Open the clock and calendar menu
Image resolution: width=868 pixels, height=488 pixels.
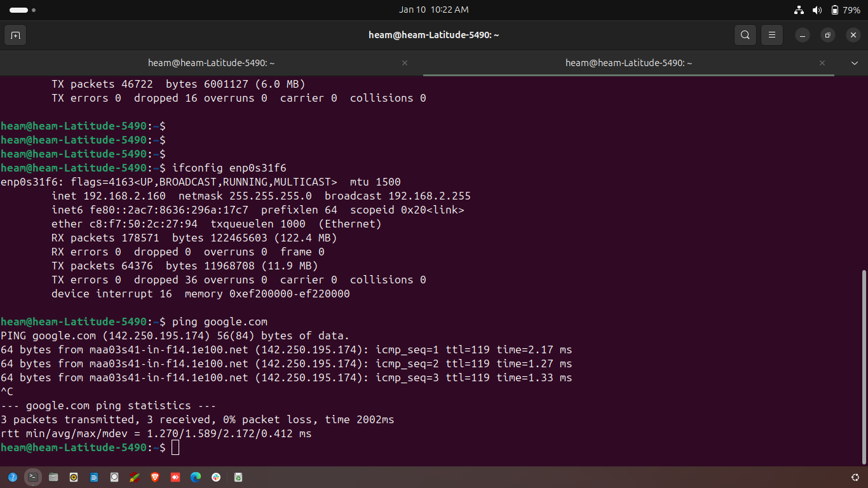[x=434, y=10]
